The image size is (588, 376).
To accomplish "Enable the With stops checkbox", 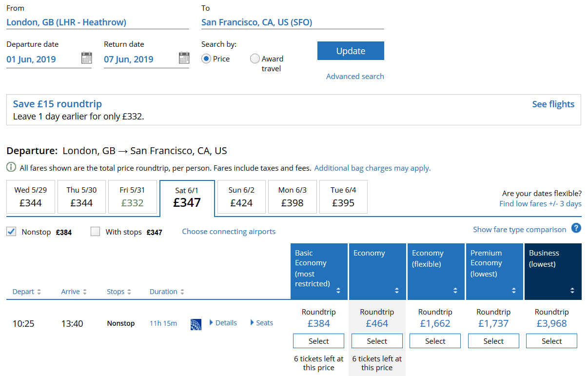I will pyautogui.click(x=96, y=232).
